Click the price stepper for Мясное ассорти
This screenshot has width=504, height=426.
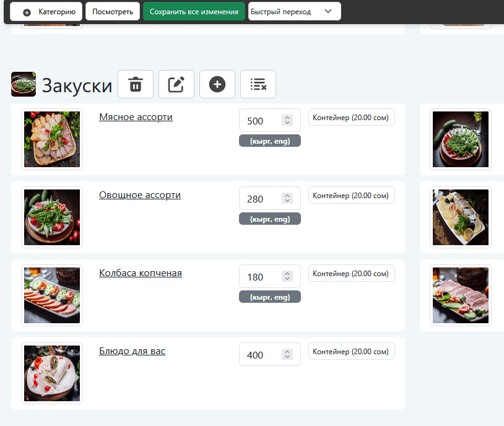[x=287, y=121]
